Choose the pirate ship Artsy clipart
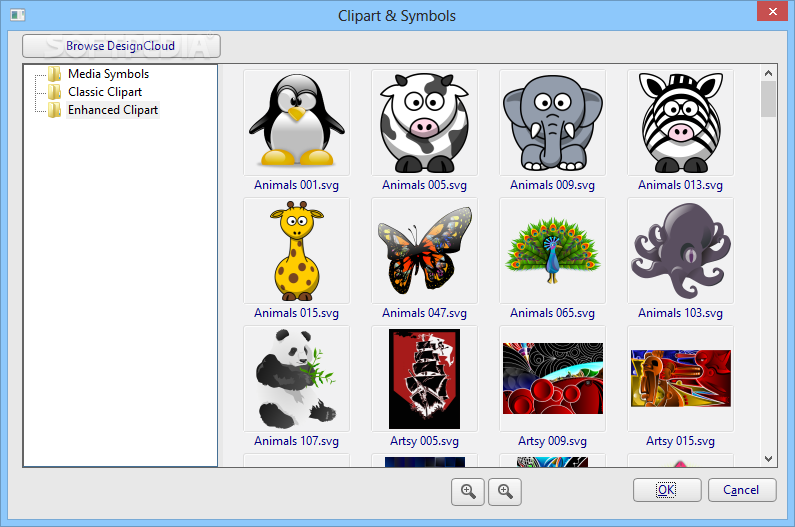795x527 pixels. coord(424,378)
